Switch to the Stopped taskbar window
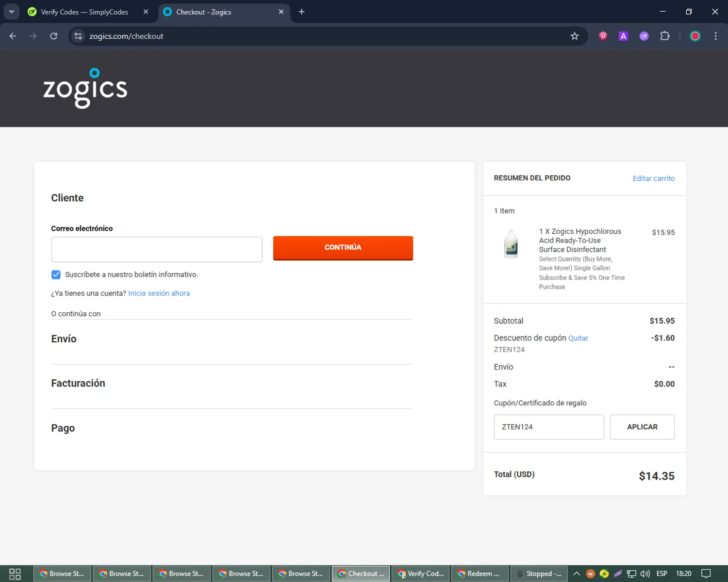Screen dimensions: 728x582 point(540,574)
